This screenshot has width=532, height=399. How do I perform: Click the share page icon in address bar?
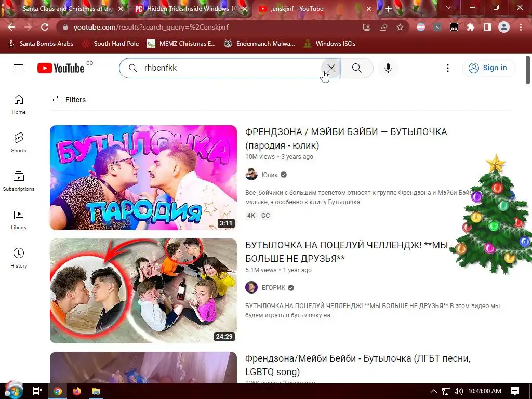[383, 27]
